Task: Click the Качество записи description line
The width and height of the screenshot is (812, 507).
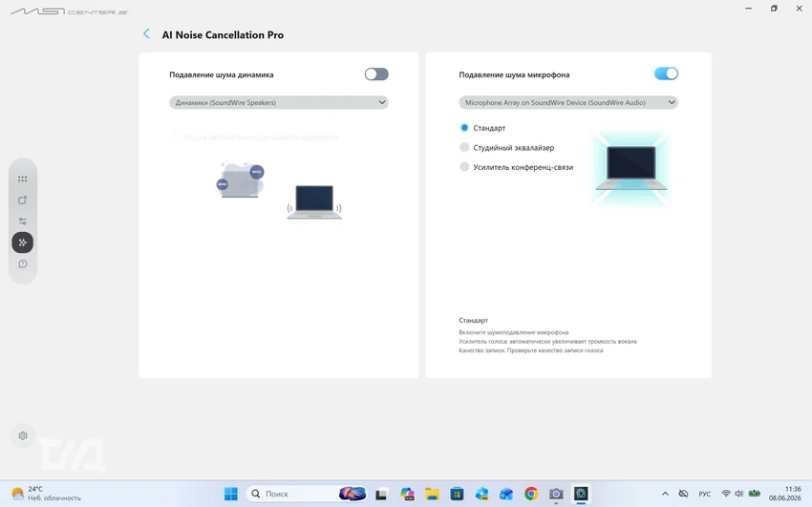Action: (530, 350)
